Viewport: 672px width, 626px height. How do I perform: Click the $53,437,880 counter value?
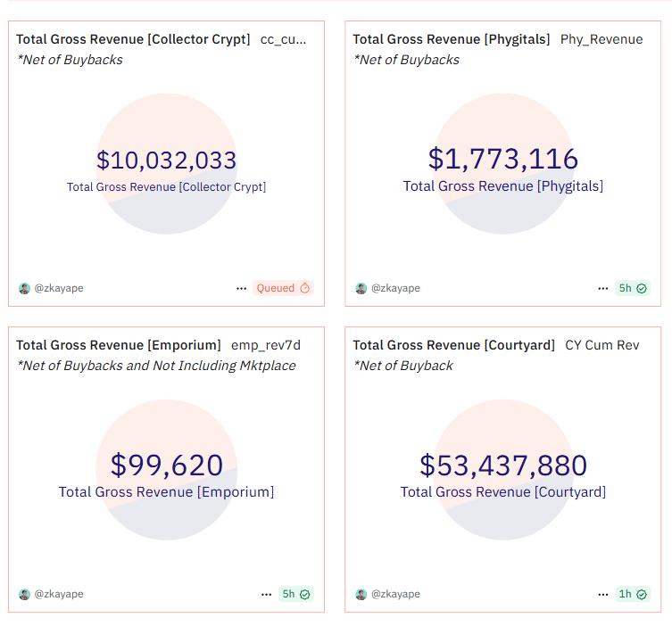[503, 465]
